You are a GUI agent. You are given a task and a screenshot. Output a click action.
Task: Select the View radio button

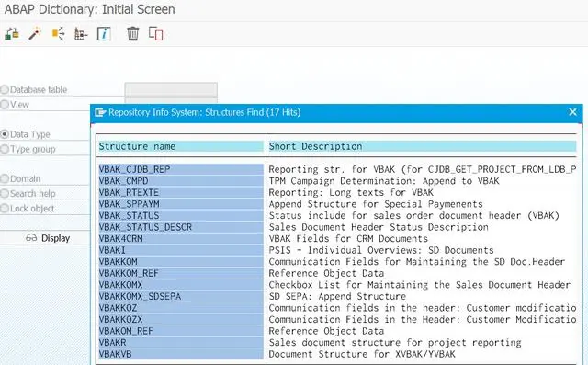(5, 105)
